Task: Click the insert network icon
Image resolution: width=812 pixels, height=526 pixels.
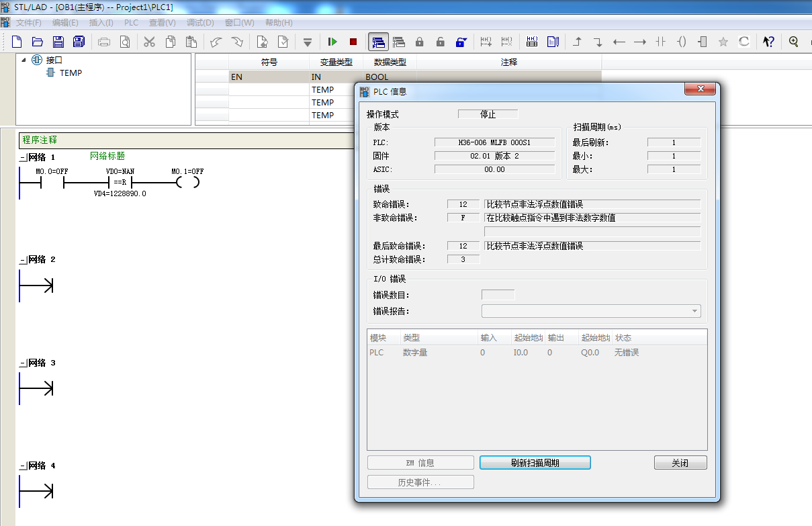Action: coord(486,42)
